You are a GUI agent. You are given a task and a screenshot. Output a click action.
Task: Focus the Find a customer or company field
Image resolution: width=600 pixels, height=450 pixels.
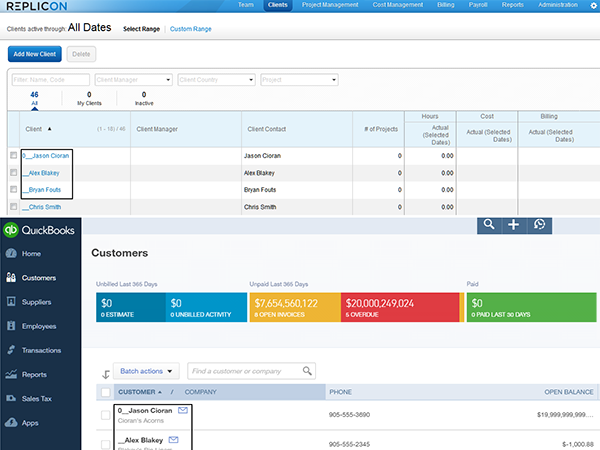coord(251,371)
